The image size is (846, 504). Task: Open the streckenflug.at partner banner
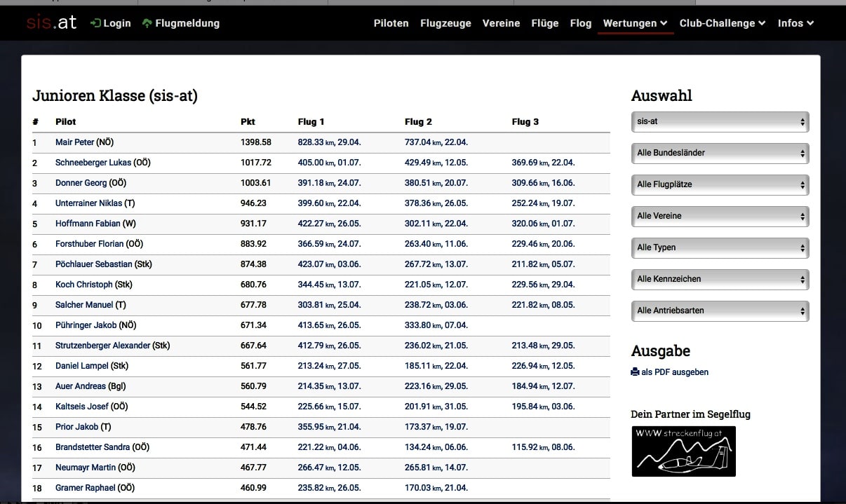coord(683,451)
